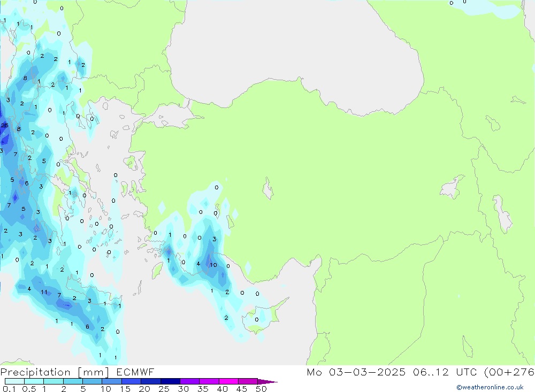
Task: Select the 35–40 mm violet legend swatch
Action: pos(209,381)
